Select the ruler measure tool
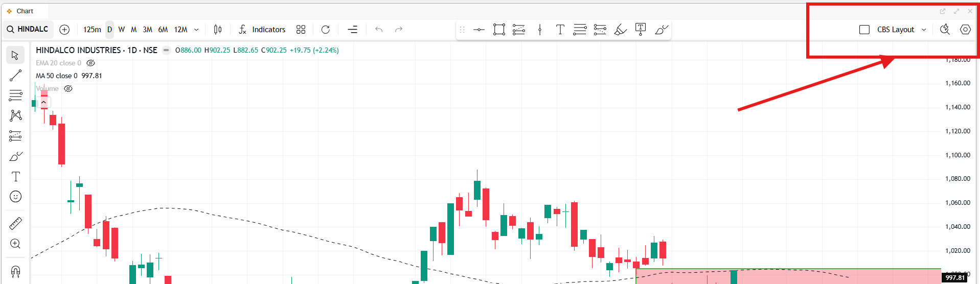 tap(15, 224)
